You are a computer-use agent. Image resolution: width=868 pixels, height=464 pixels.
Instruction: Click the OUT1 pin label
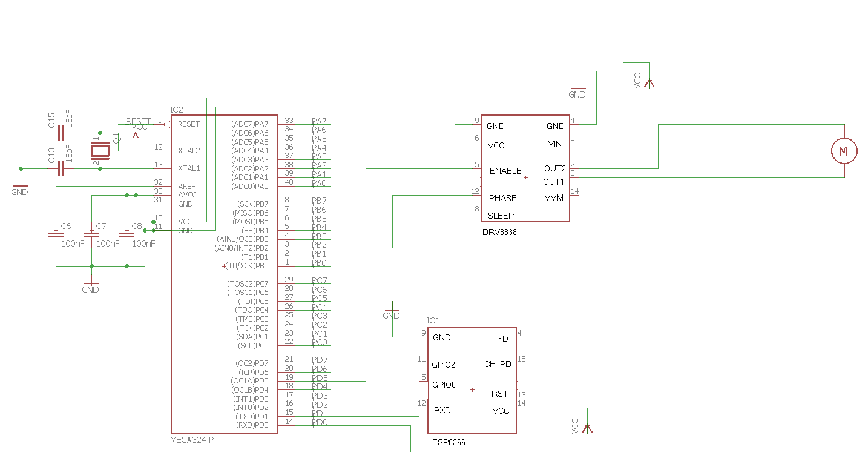[x=553, y=182]
